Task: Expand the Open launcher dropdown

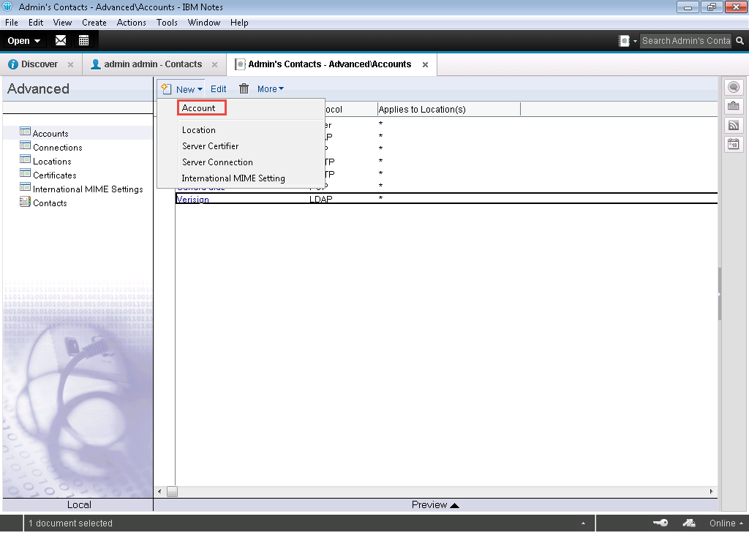Action: (24, 41)
